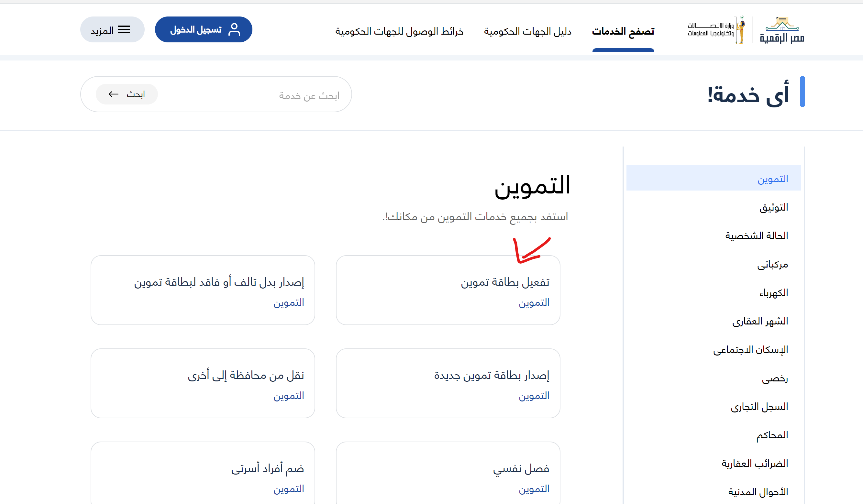The width and height of the screenshot is (863, 504).
Task: Click التموين tag under ضم أفراد أسرتى
Action: pyautogui.click(x=289, y=489)
